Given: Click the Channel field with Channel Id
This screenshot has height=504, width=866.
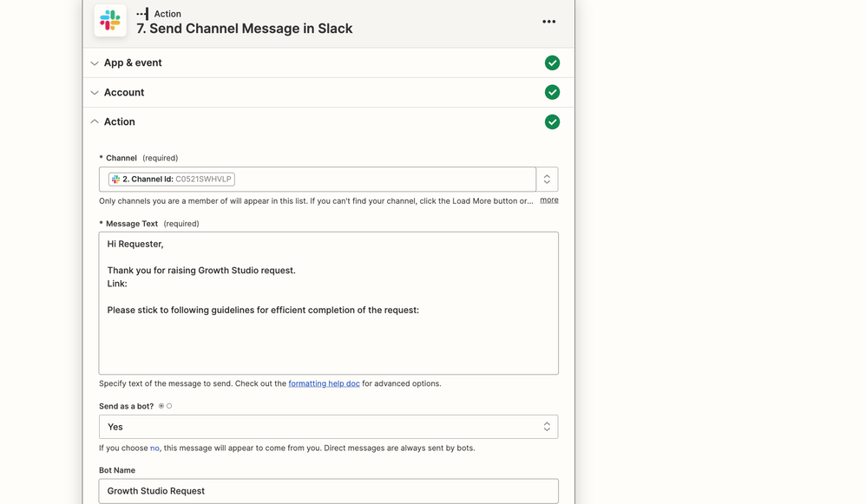Looking at the screenshot, I should [x=318, y=180].
